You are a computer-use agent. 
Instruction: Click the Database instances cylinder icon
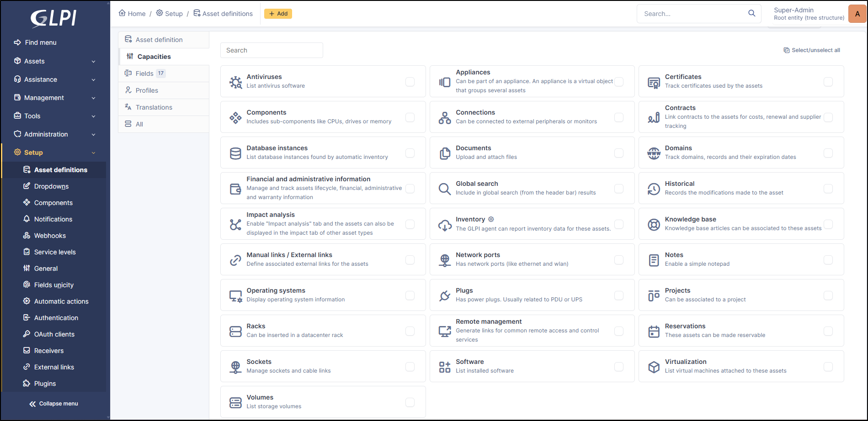(x=235, y=153)
